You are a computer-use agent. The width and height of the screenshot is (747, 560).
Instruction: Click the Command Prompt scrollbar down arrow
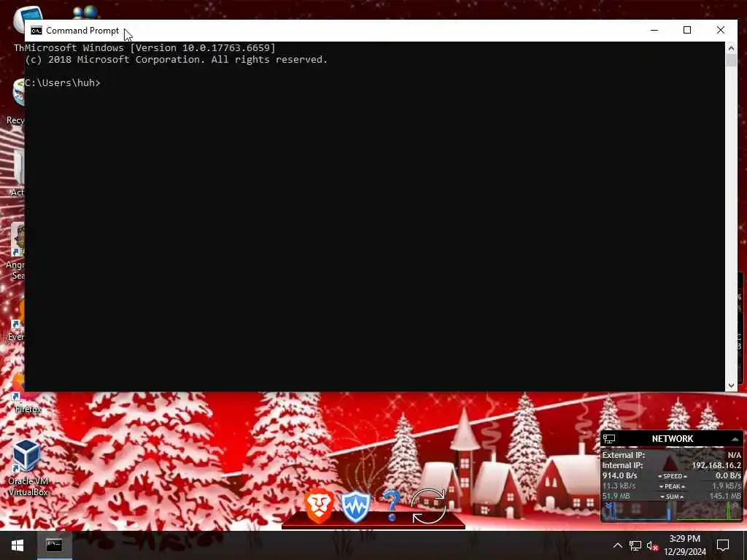tap(731, 385)
